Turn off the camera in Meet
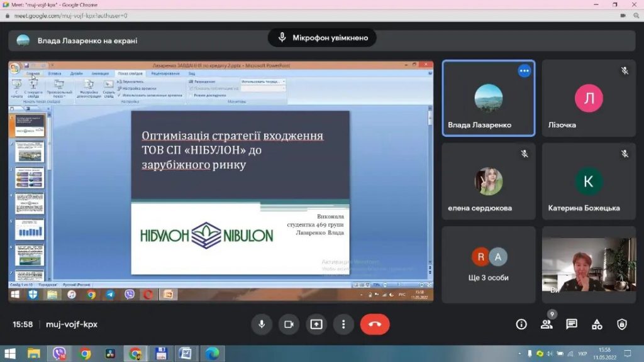This screenshot has width=644, height=362. pyautogui.click(x=289, y=324)
